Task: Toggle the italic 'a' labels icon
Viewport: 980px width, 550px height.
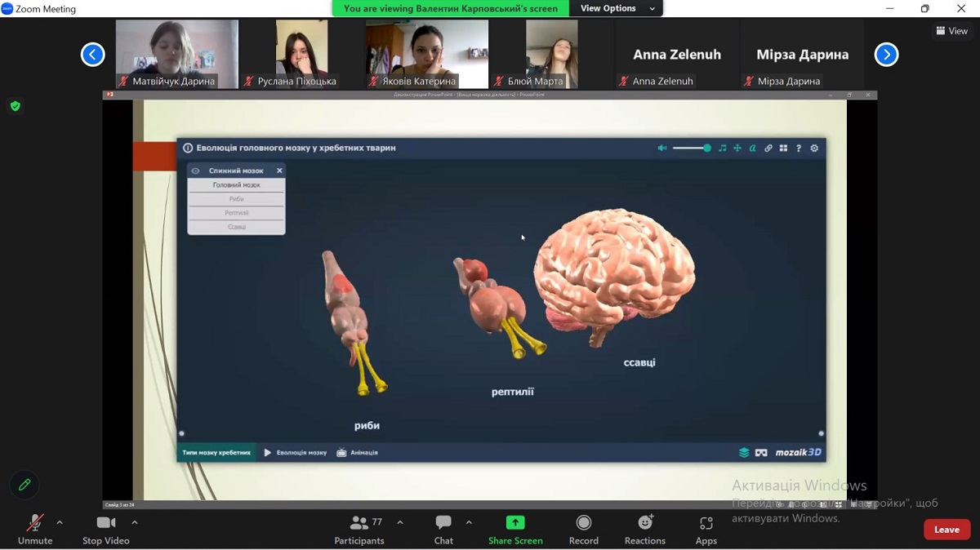Action: (753, 149)
